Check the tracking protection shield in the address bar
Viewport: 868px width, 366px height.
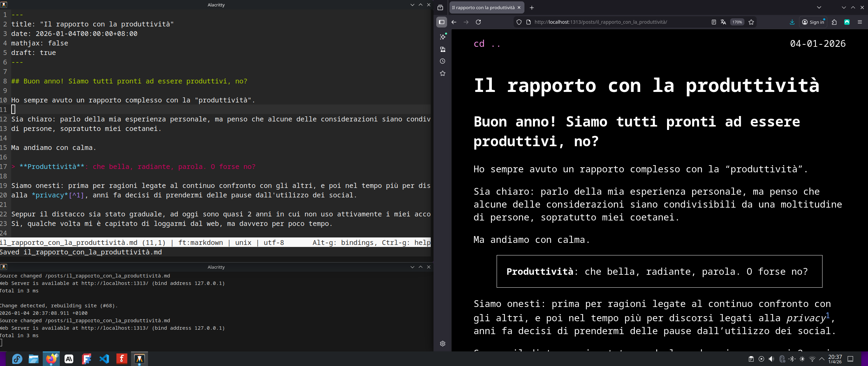[519, 22]
